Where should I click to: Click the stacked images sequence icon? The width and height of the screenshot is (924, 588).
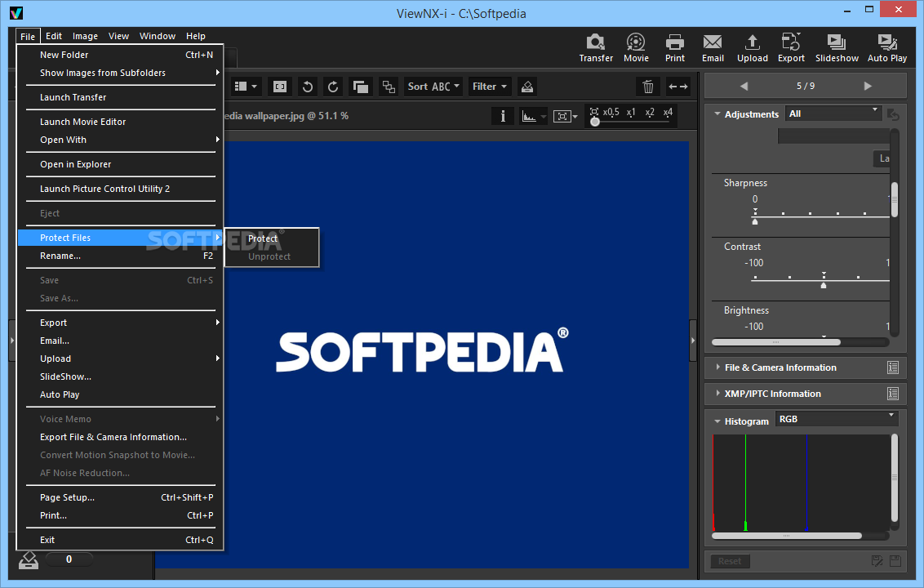tap(360, 87)
